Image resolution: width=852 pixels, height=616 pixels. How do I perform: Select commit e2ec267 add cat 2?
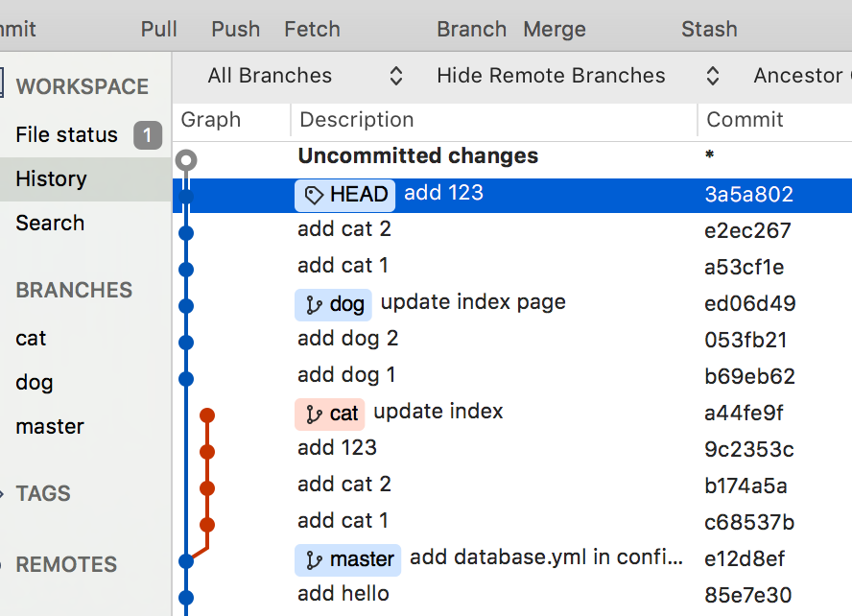(x=480, y=230)
